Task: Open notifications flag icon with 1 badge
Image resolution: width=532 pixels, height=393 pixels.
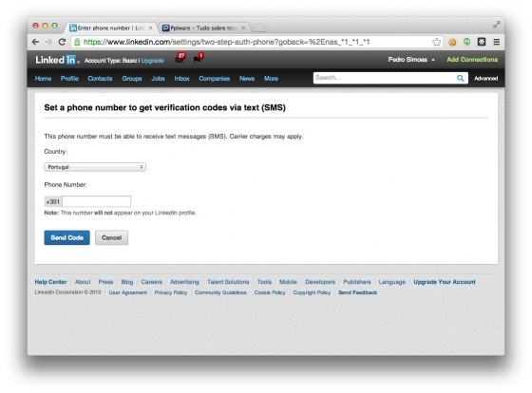Action: 199,58
